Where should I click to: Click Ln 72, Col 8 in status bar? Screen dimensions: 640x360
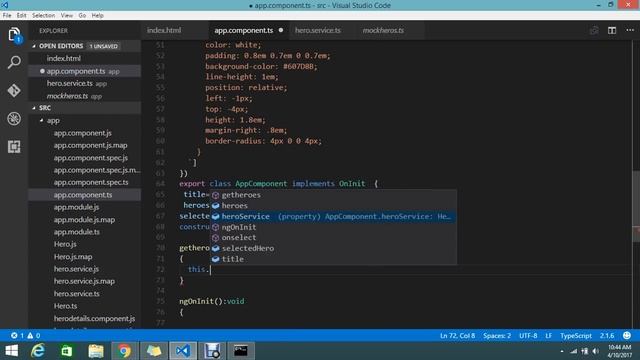pos(457,336)
